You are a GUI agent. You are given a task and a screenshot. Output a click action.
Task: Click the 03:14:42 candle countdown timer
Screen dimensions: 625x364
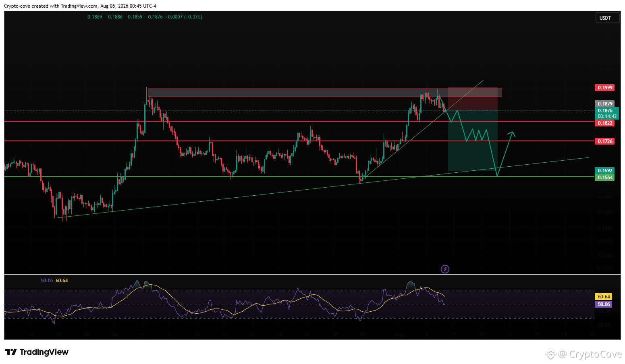(607, 116)
